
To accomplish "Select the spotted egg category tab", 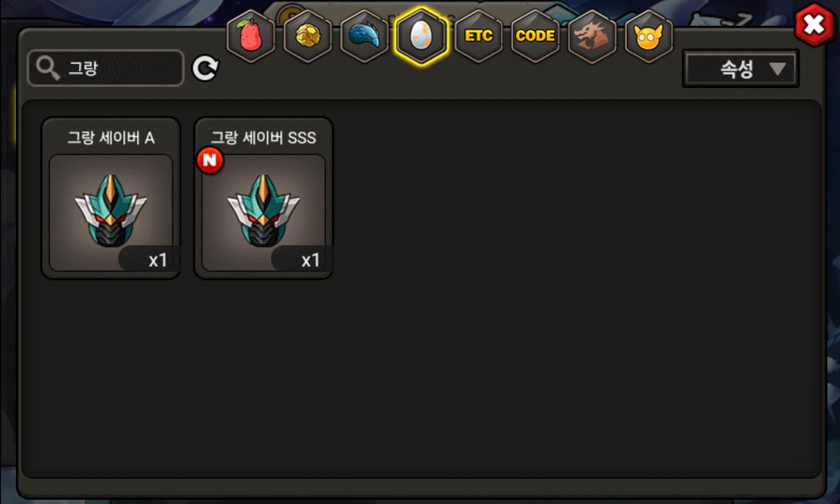I will coord(422,36).
